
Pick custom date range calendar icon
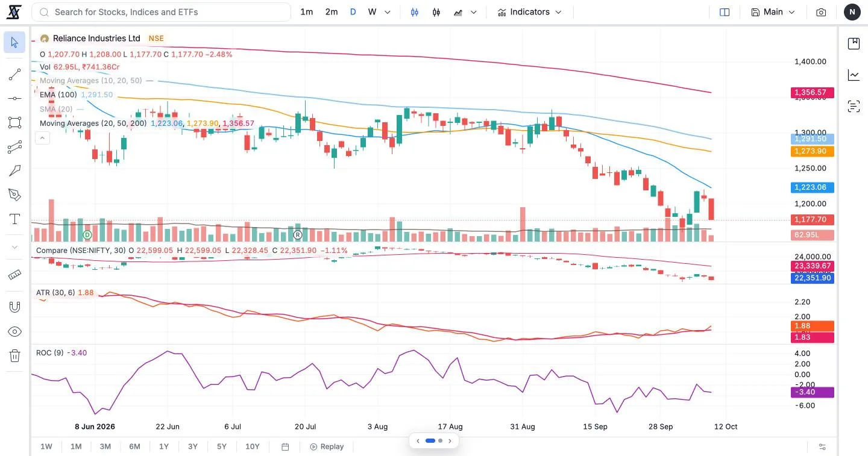tap(285, 446)
